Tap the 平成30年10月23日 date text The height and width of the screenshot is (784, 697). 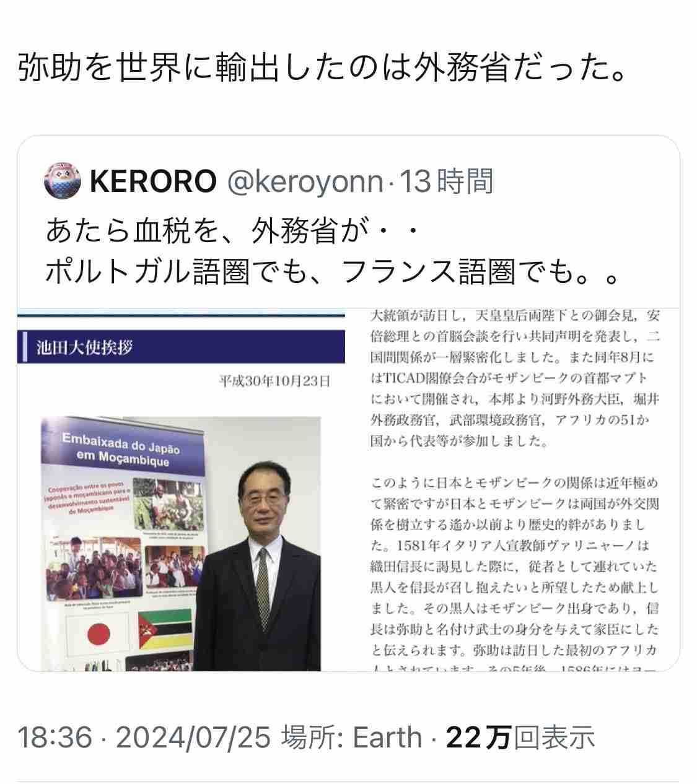(274, 381)
